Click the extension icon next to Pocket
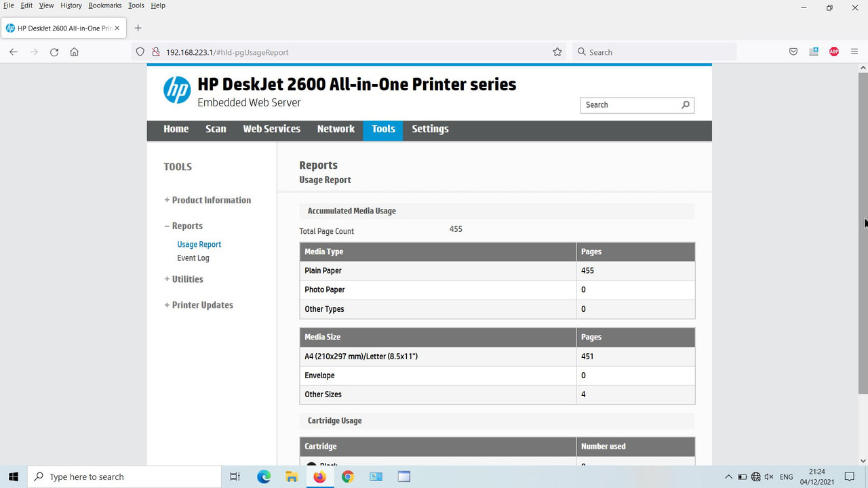The height and width of the screenshot is (488, 868). [814, 52]
